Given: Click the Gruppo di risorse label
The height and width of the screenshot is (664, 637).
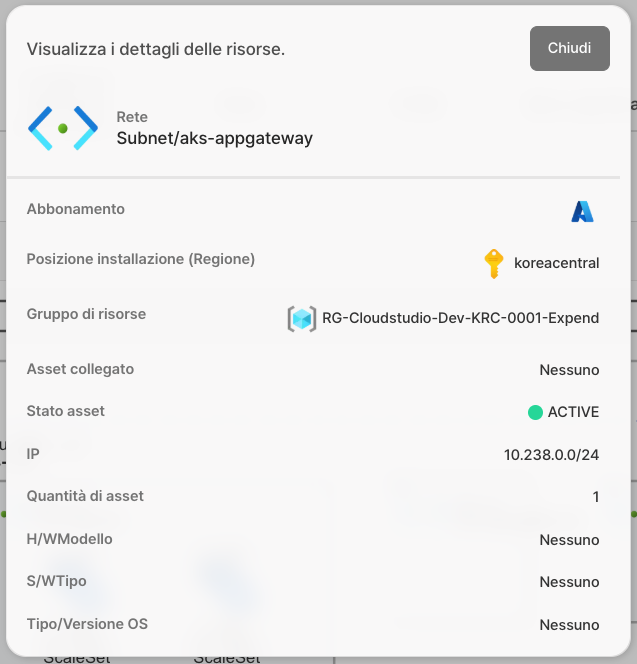Looking at the screenshot, I should [x=86, y=314].
